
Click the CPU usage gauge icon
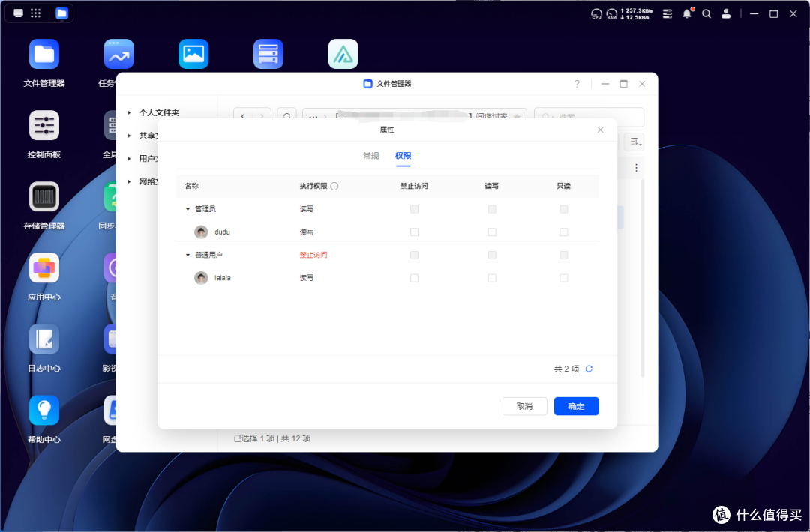596,14
